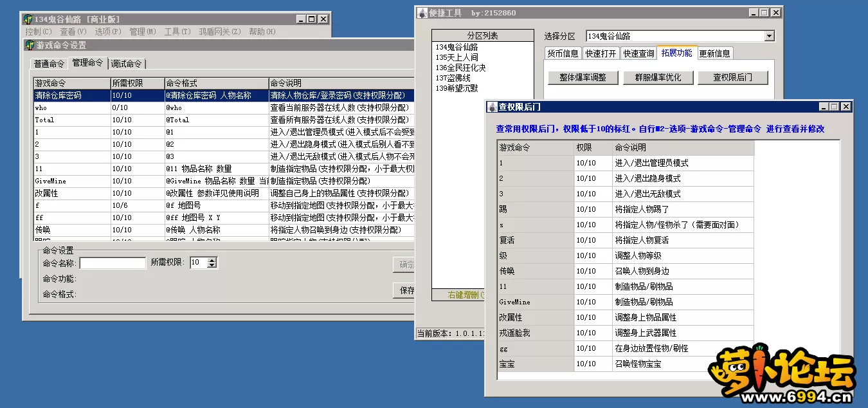Increase 所需权限 with the up arrow

click(x=213, y=260)
